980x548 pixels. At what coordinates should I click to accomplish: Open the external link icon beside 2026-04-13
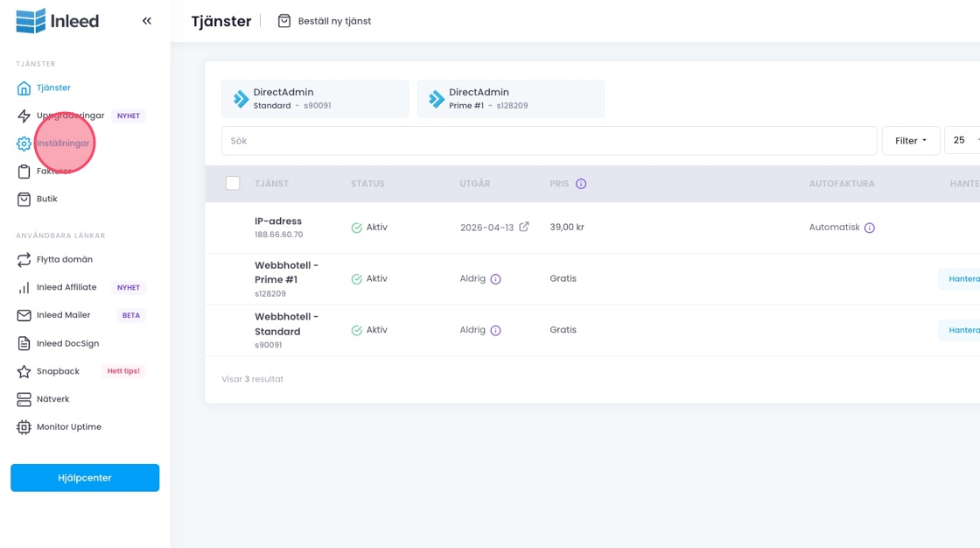point(524,227)
